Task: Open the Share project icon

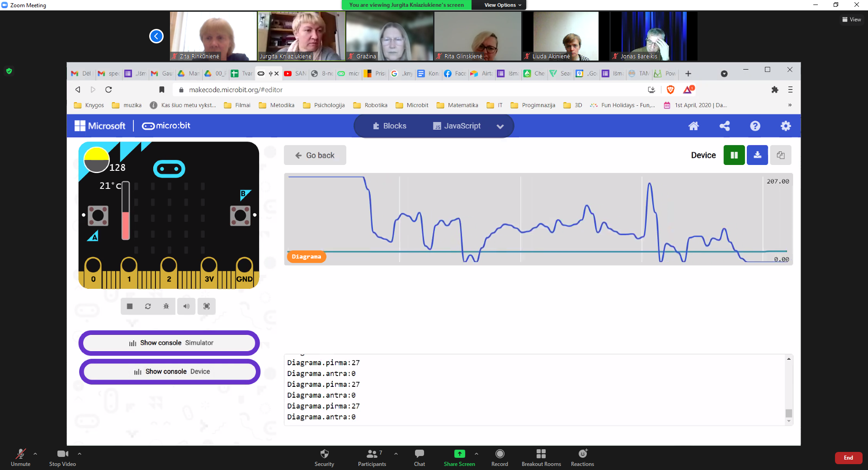Action: (x=724, y=126)
